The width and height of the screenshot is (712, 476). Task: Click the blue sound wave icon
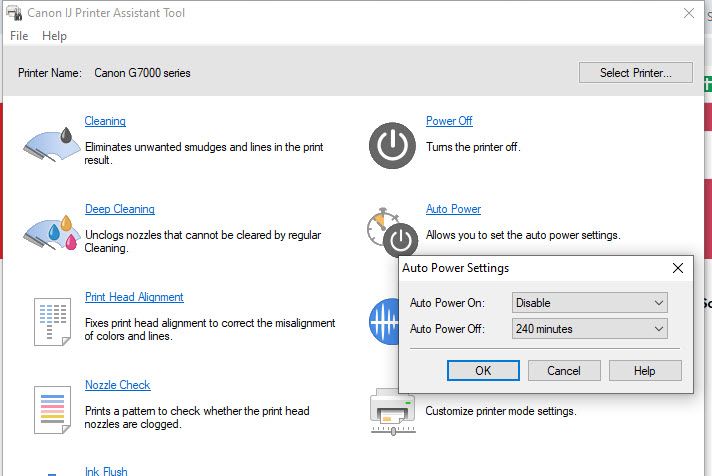click(383, 320)
